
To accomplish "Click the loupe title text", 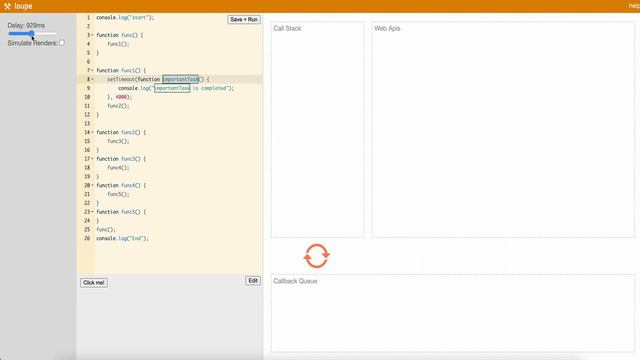I will tap(23, 6).
